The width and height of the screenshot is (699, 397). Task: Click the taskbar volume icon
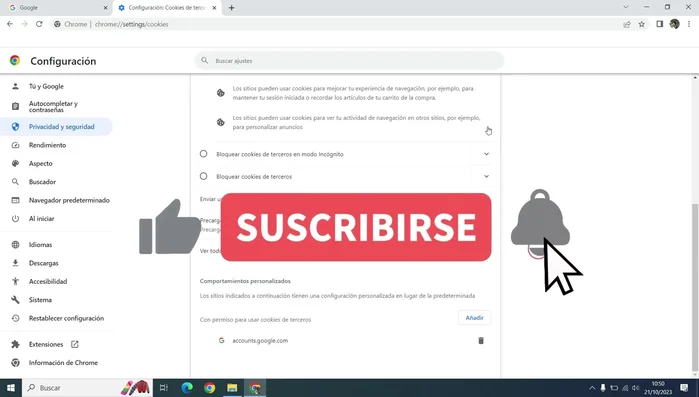pos(635,388)
